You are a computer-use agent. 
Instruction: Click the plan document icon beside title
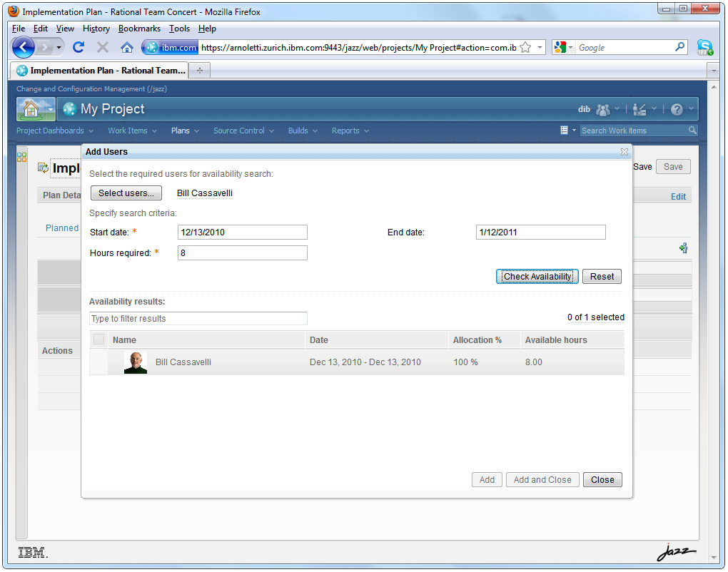[x=43, y=168]
